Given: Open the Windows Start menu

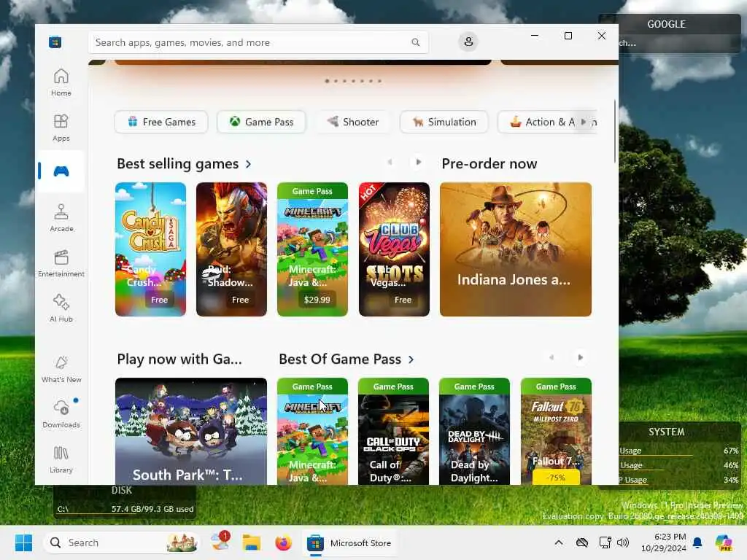Looking at the screenshot, I should tap(23, 542).
